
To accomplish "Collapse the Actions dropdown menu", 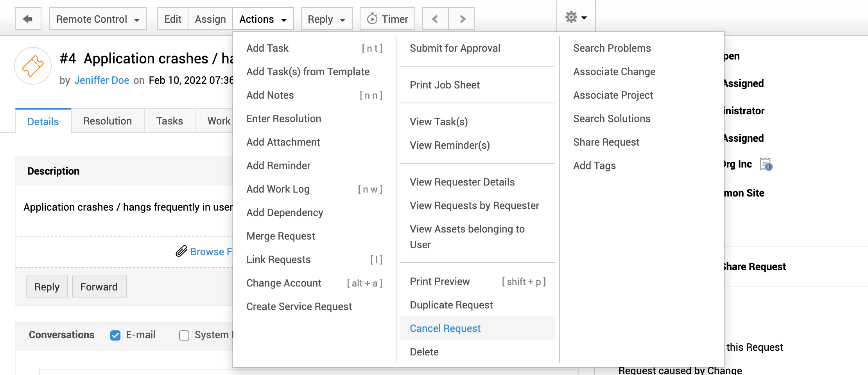I will click(x=263, y=19).
